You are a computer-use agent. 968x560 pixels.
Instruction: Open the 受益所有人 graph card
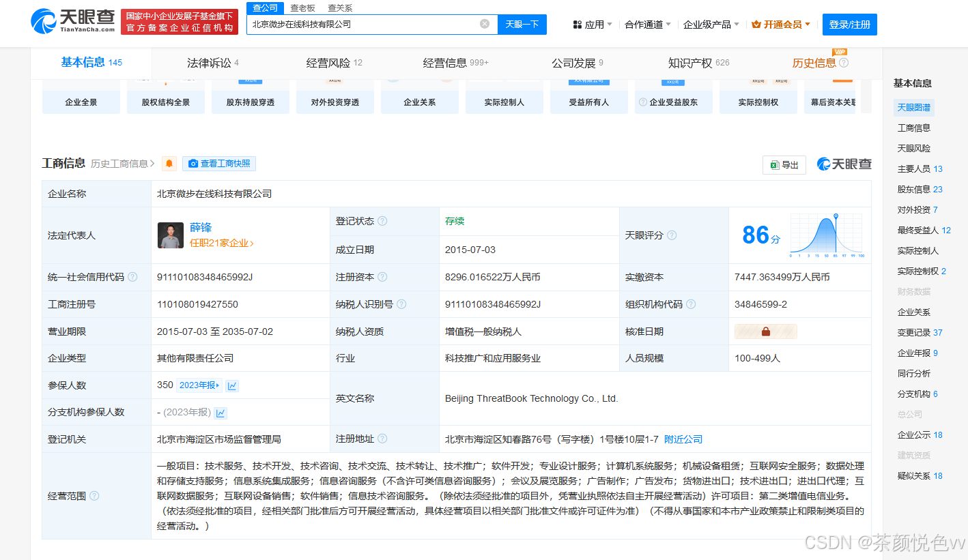(x=589, y=95)
